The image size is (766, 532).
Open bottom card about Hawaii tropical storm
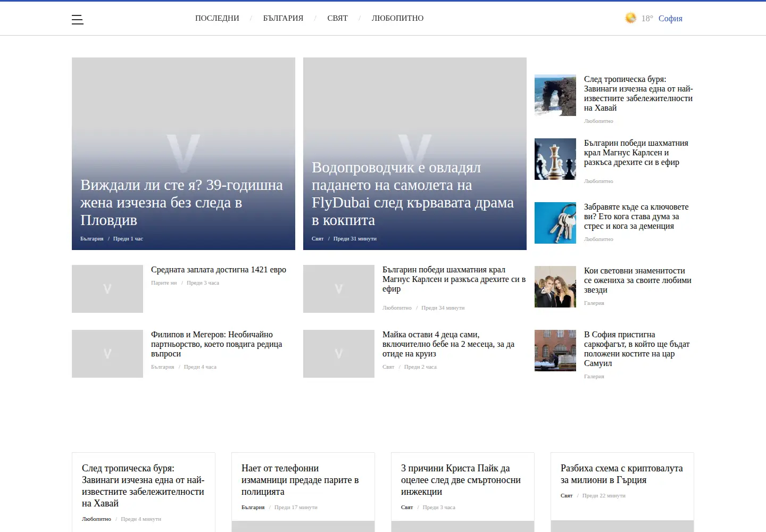point(143,486)
